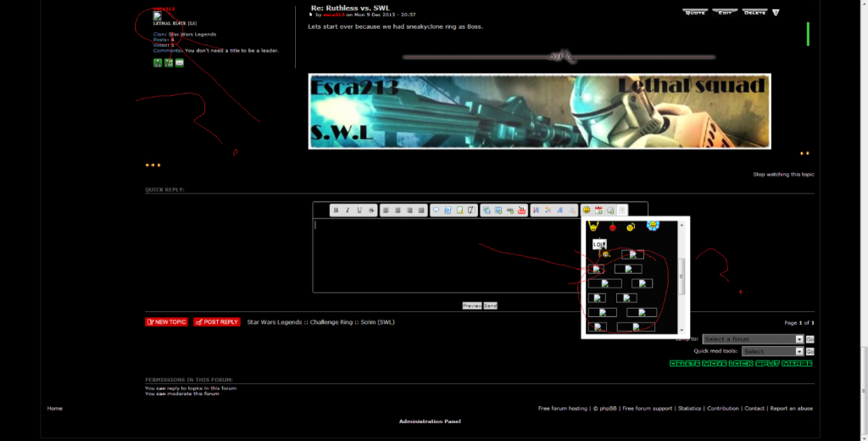The width and height of the screenshot is (868, 441).
Task: Insert a link using chain icon
Action: [x=509, y=210]
